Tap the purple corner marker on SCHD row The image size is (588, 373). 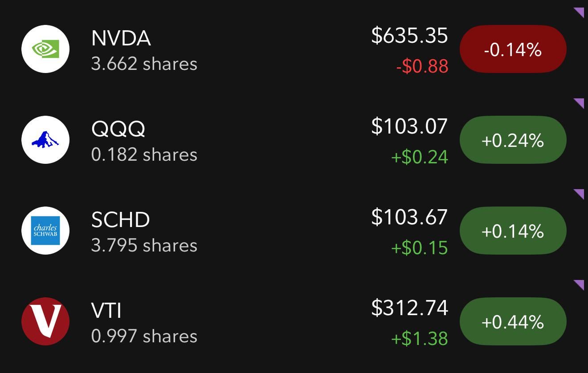coord(580,194)
